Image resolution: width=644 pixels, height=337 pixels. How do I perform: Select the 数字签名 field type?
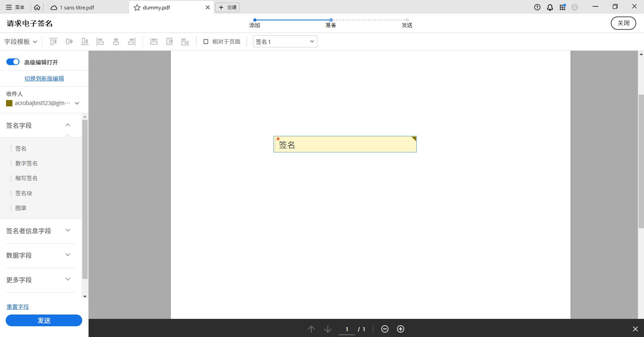(x=27, y=163)
